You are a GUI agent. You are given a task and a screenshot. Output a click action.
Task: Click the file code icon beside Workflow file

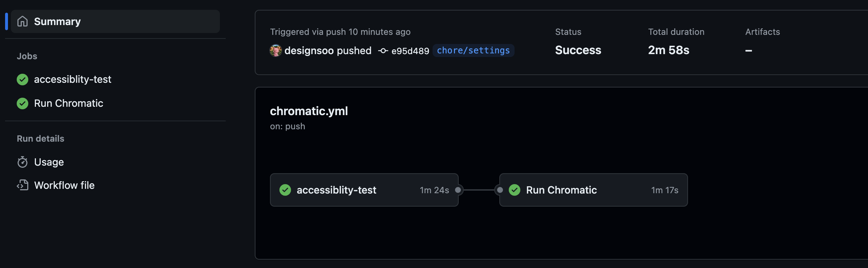(x=22, y=185)
